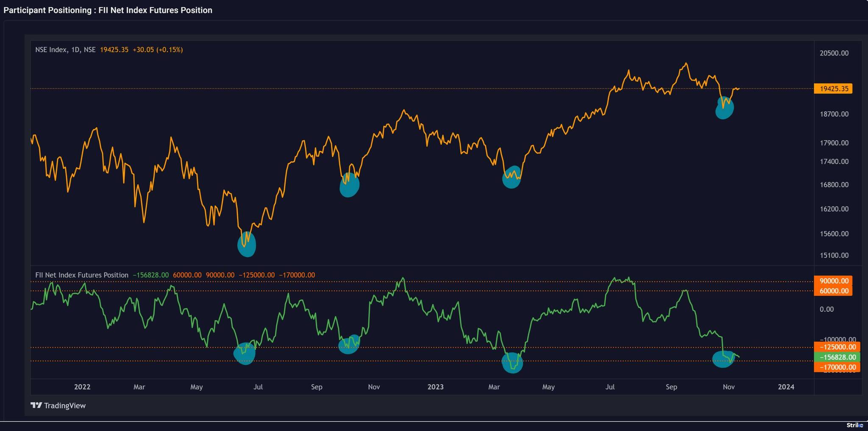Click the 2024 time axis label
This screenshot has width=868, height=431.
coord(787,387)
